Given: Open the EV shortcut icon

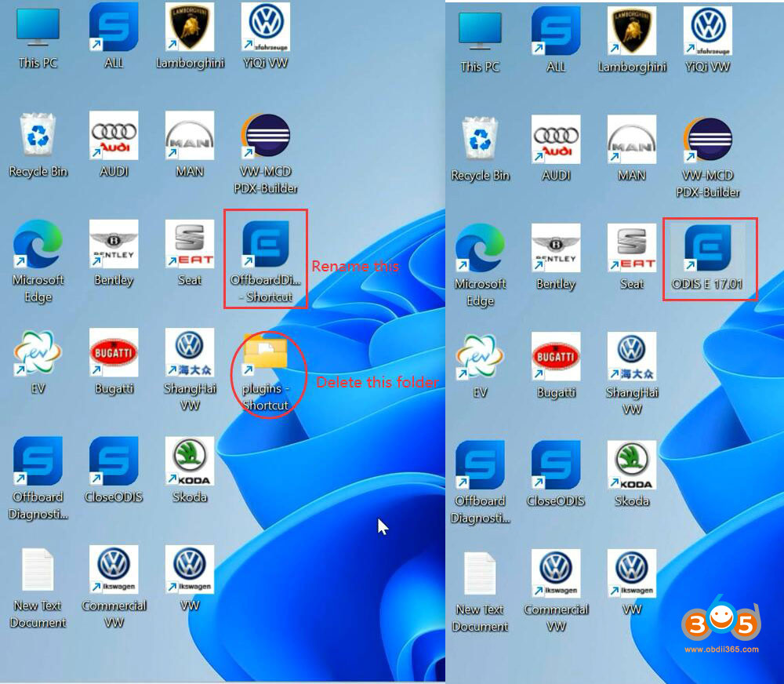Looking at the screenshot, I should click(x=37, y=349).
